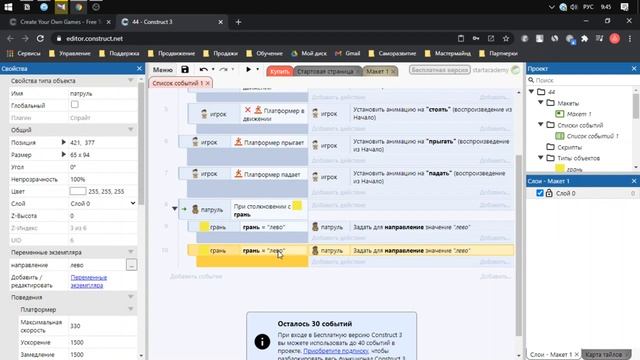Viewport: 640px width, 360px height.
Task: Collapse the Общий properties section
Action: [x=131, y=129]
